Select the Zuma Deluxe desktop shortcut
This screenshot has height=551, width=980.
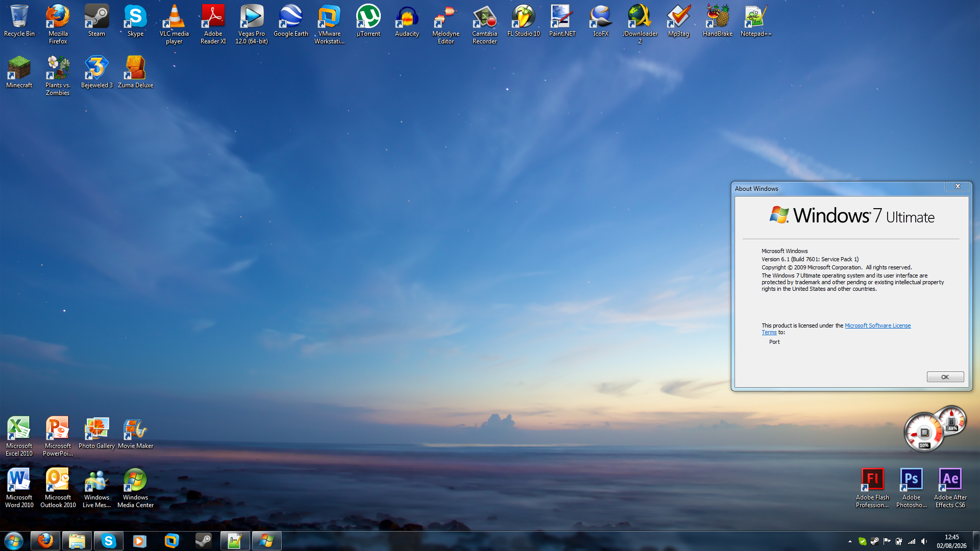(136, 72)
